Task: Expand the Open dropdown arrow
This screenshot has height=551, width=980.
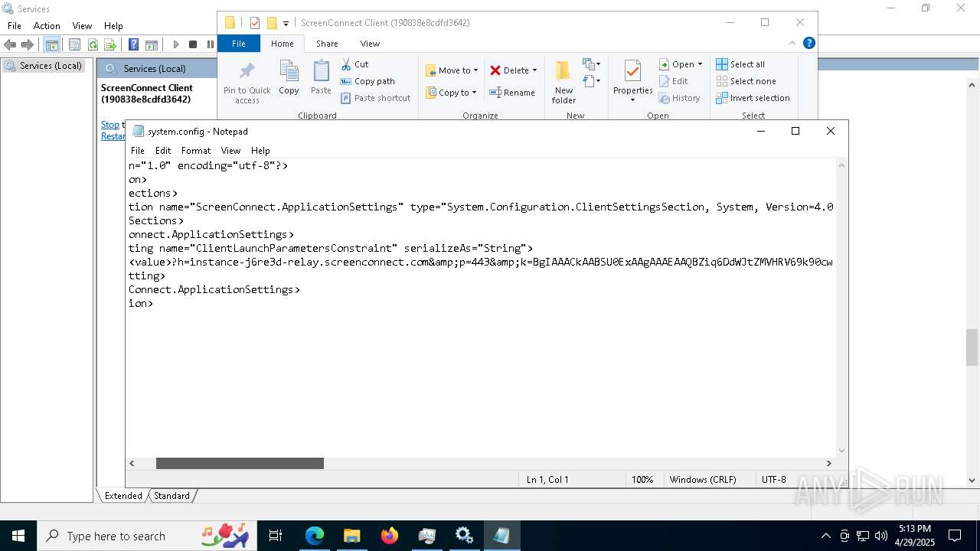Action: click(x=700, y=64)
